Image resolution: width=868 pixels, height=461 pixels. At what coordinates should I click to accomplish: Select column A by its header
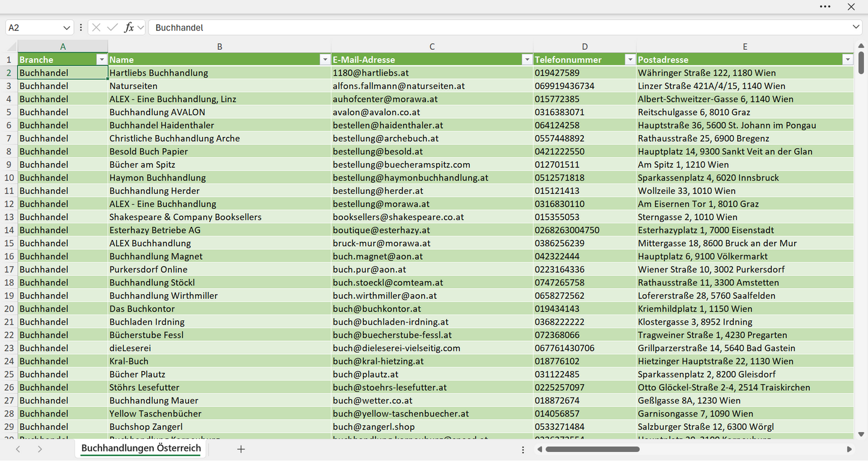tap(63, 46)
